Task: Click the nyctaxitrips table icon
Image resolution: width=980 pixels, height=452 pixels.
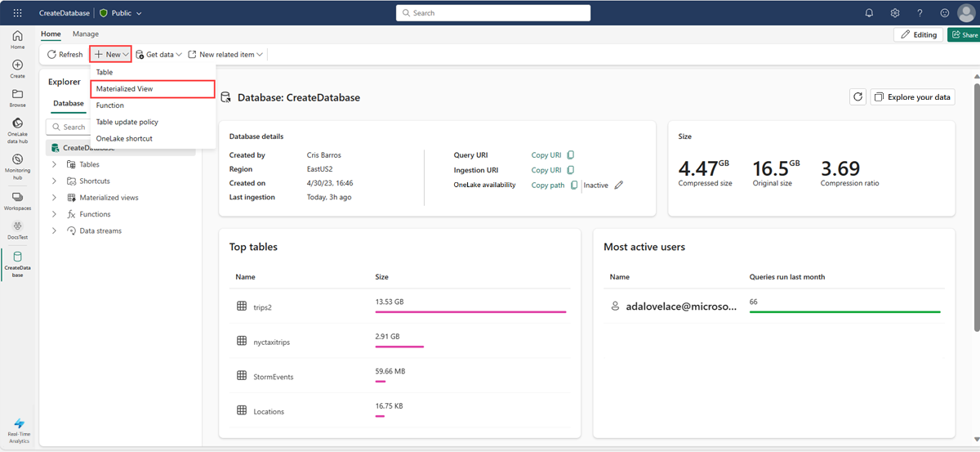Action: 242,341
